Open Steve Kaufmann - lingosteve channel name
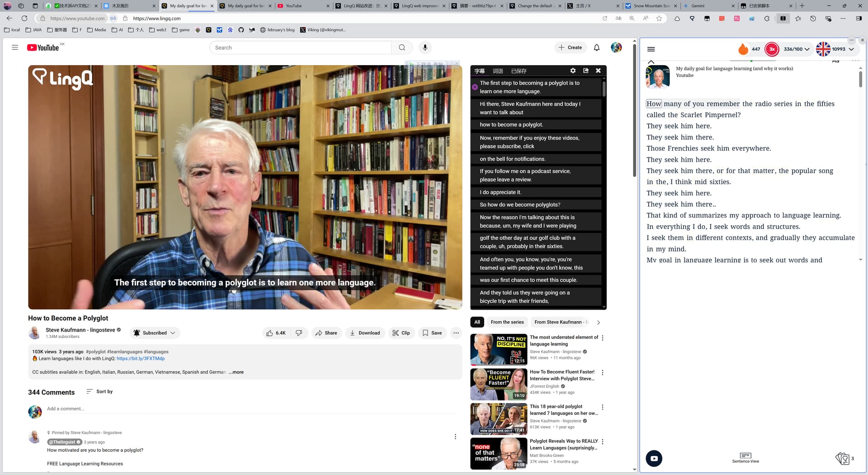The height and width of the screenshot is (475, 868). tap(80, 330)
